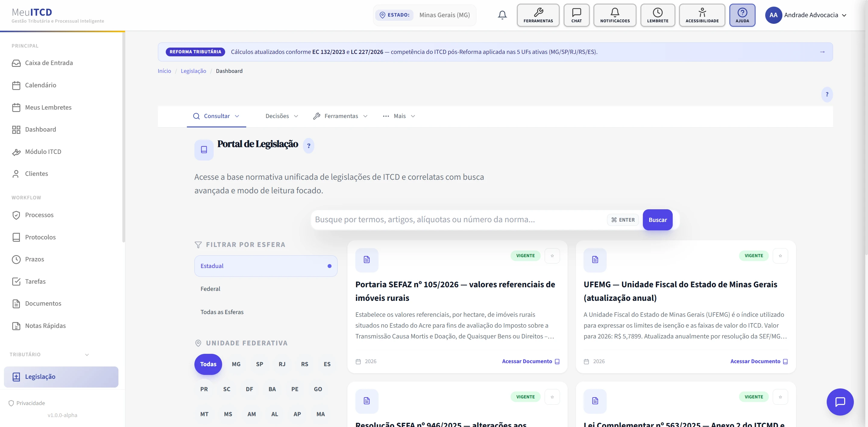The width and height of the screenshot is (868, 427).
Task: Open Protocolos in the sidebar
Action: pyautogui.click(x=61, y=237)
